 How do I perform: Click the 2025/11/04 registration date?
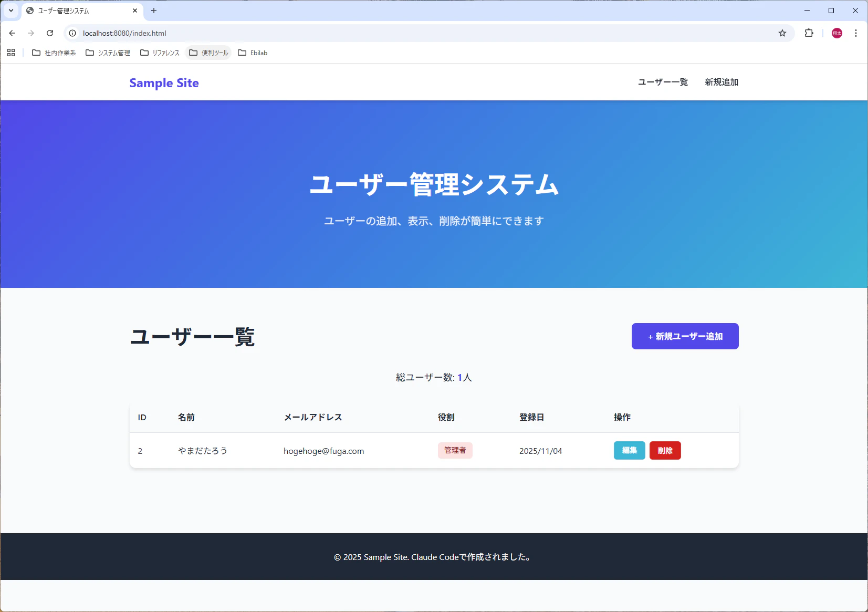[540, 451]
